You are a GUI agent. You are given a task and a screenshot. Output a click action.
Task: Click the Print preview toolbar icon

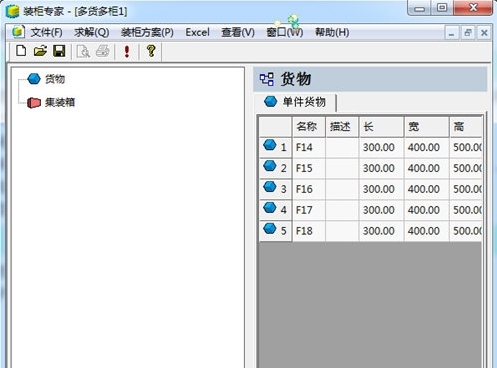coord(83,51)
